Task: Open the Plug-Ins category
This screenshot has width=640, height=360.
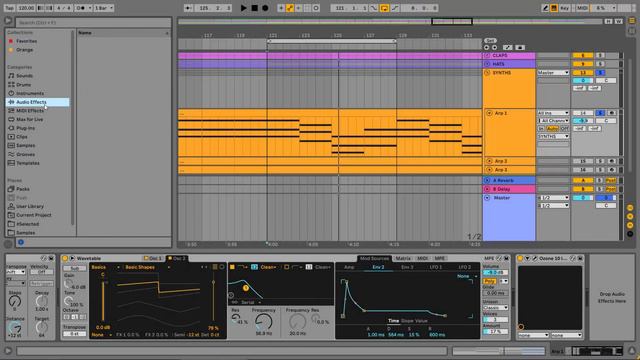Action: (x=25, y=128)
